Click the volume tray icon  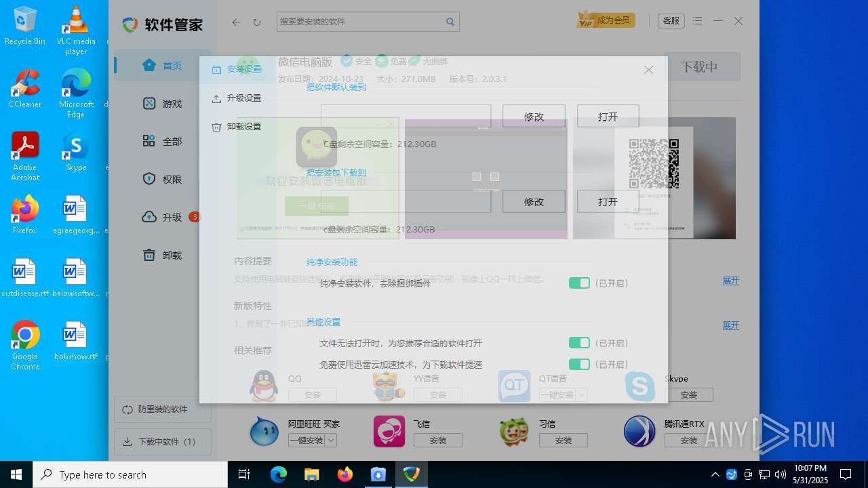(781, 474)
